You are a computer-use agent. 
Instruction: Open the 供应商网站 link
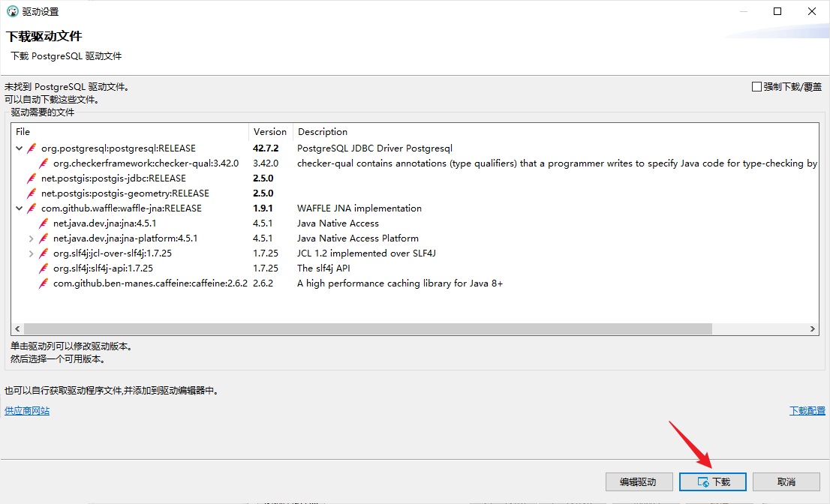coord(27,411)
